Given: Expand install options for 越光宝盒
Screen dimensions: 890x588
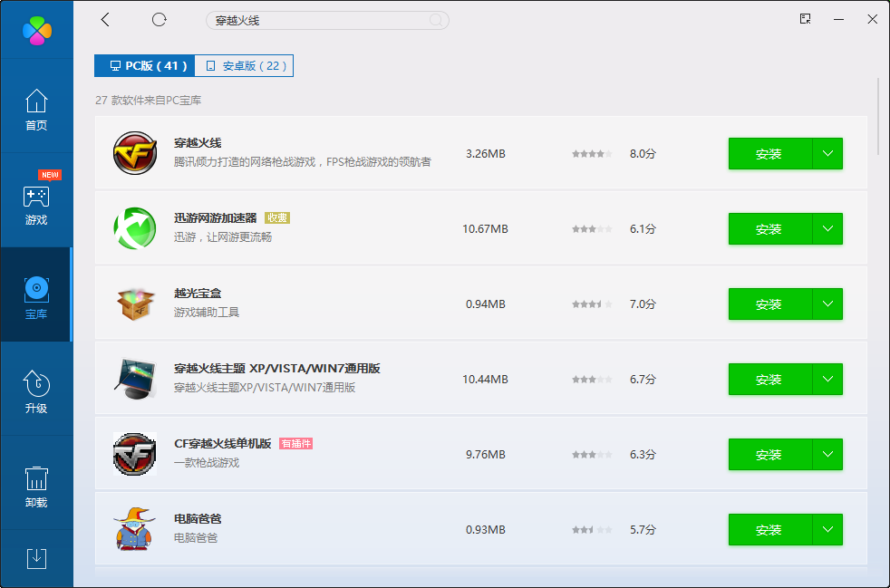Looking at the screenshot, I should 827,304.
